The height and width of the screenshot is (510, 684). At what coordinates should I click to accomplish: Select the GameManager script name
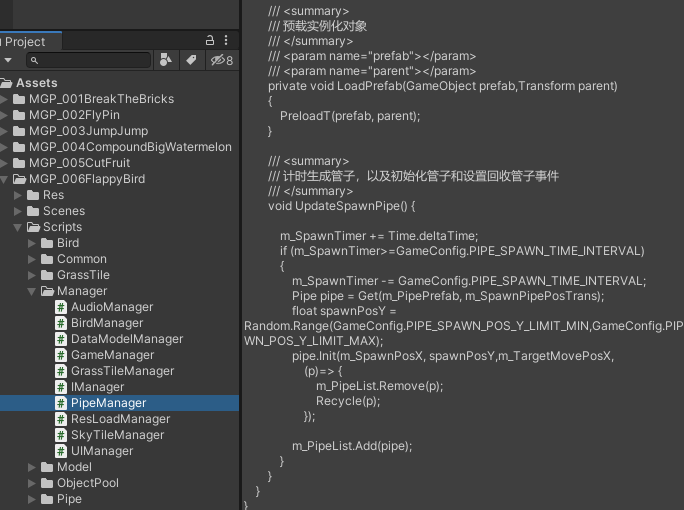click(113, 355)
